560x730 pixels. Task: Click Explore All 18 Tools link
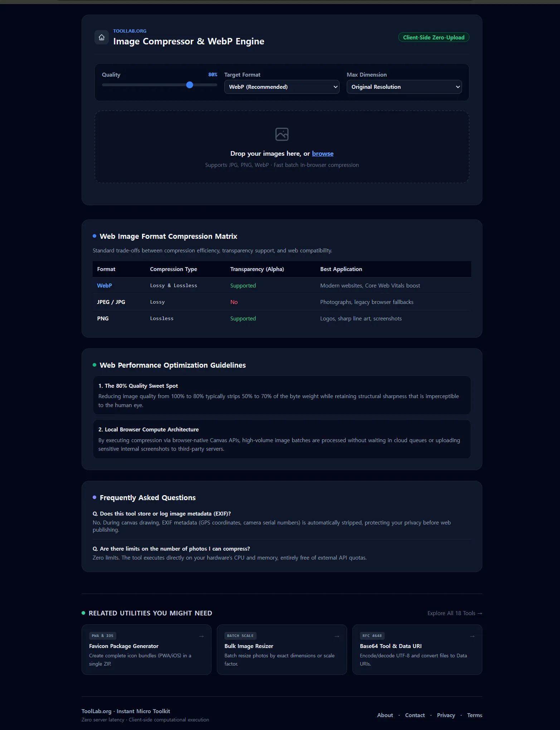[x=455, y=613]
